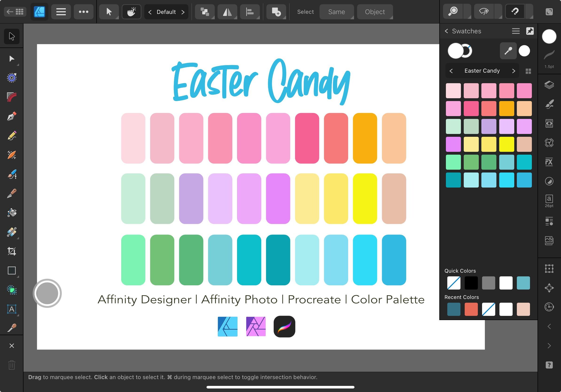The height and width of the screenshot is (392, 561).
Task: Select the black Quick Colors swatch
Action: click(471, 283)
